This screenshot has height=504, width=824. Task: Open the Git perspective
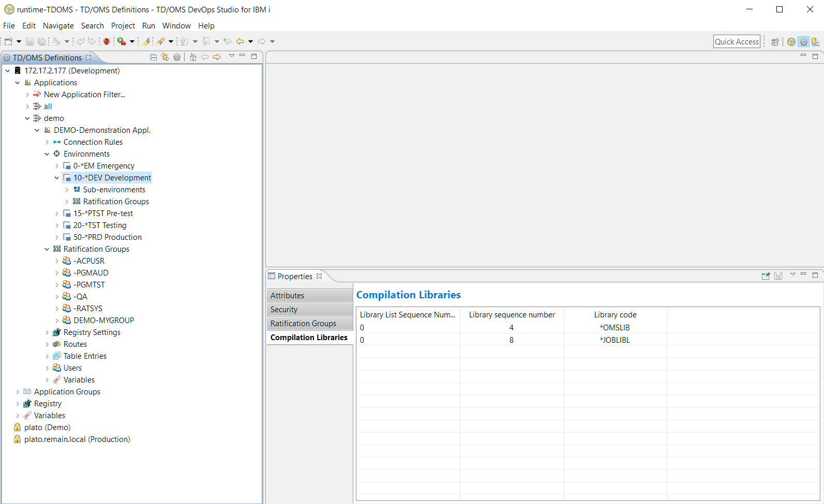point(815,42)
